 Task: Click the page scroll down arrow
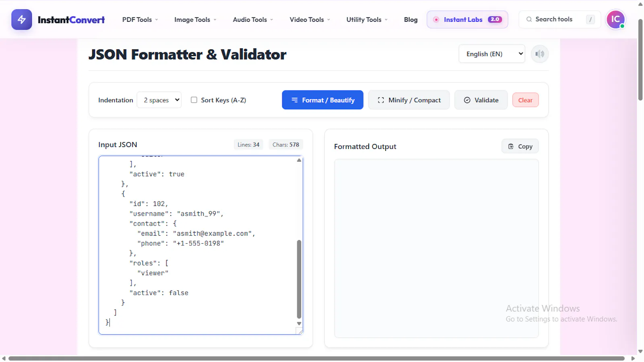click(x=640, y=351)
